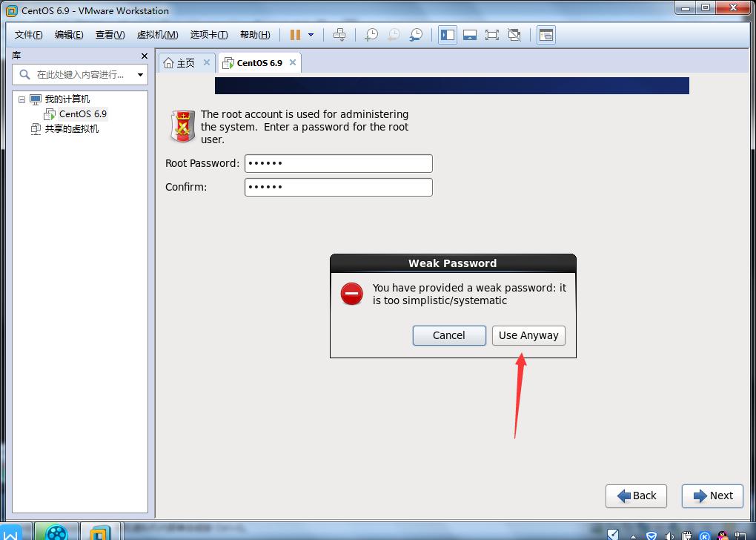Select 共享的虚拟机 in the library tree
Viewport: 756px width, 540px height.
[71, 129]
